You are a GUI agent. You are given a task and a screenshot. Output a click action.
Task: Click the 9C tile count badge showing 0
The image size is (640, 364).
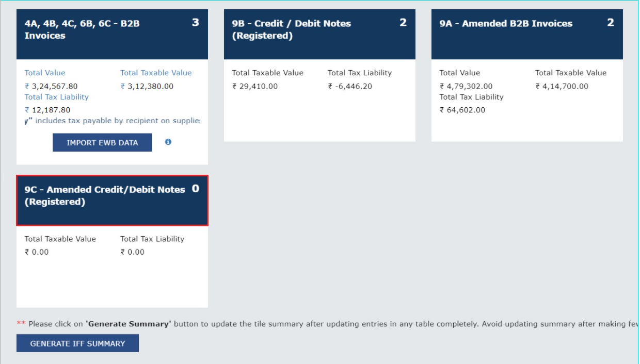[196, 189]
